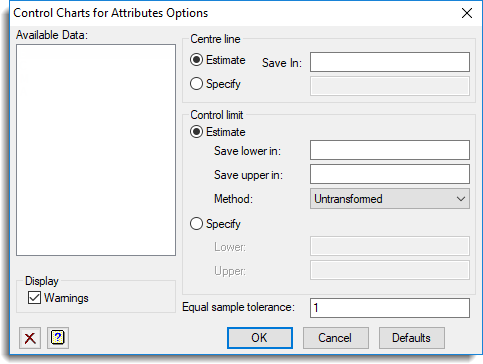
Task: Click the red X clear icon
Action: [30, 338]
